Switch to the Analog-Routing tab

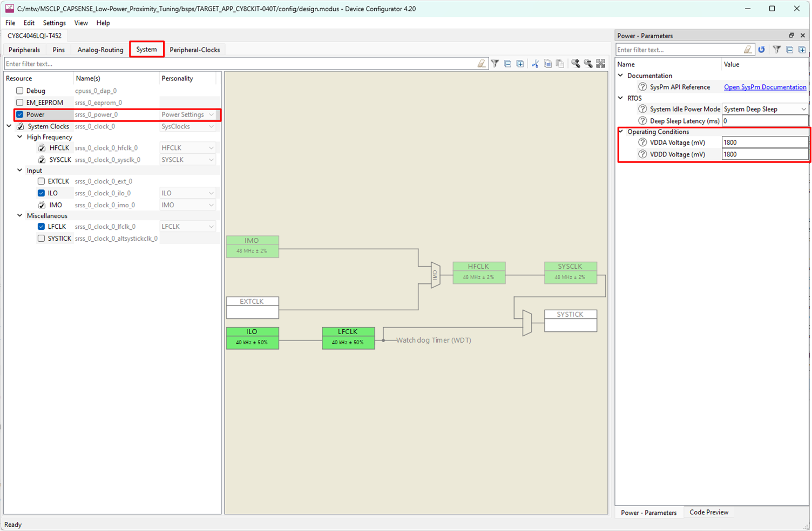point(100,50)
